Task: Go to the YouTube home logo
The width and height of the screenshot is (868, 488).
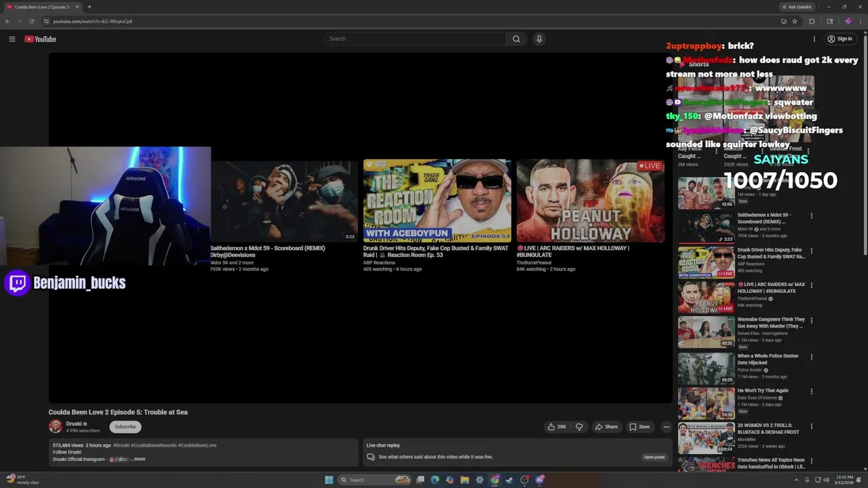Action: [40, 39]
